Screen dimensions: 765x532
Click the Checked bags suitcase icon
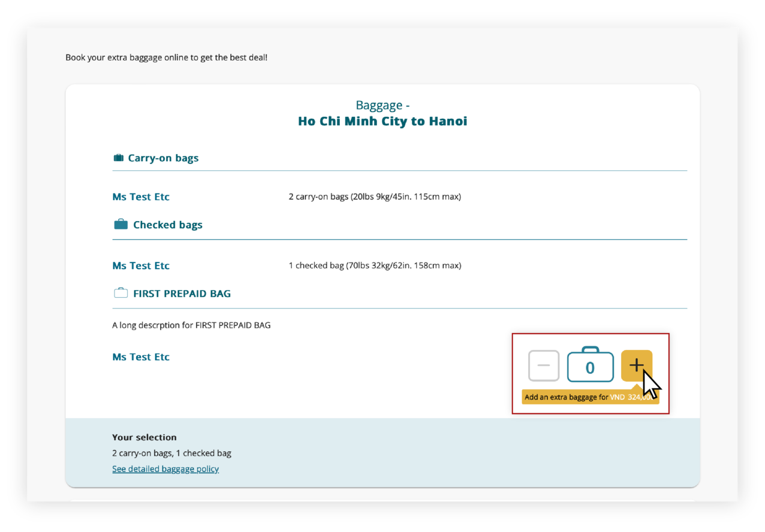pyautogui.click(x=120, y=223)
